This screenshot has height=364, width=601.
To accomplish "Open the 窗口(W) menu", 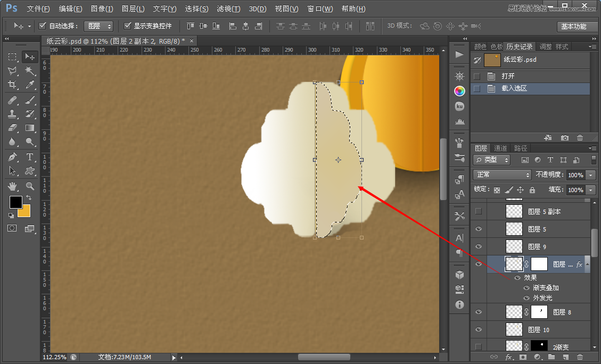I will [320, 9].
